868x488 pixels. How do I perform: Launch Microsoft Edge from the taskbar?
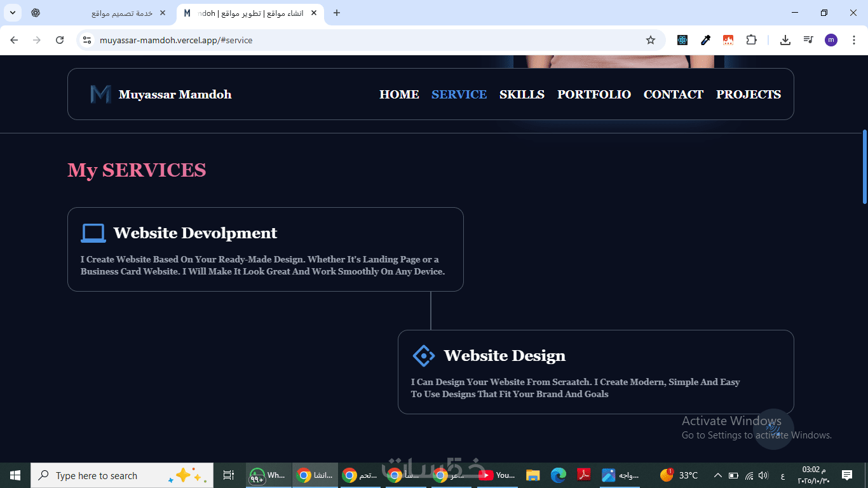click(559, 475)
